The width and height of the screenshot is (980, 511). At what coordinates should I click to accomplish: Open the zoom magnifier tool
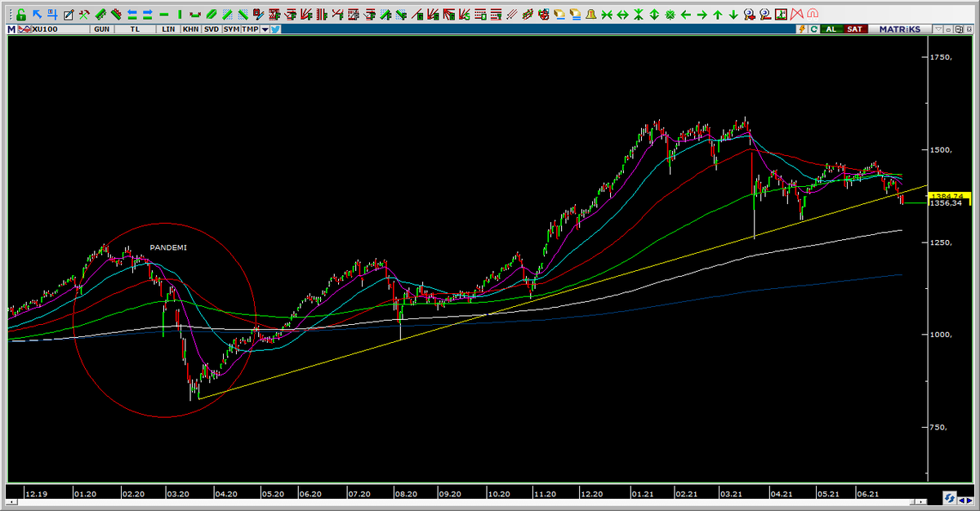click(749, 13)
